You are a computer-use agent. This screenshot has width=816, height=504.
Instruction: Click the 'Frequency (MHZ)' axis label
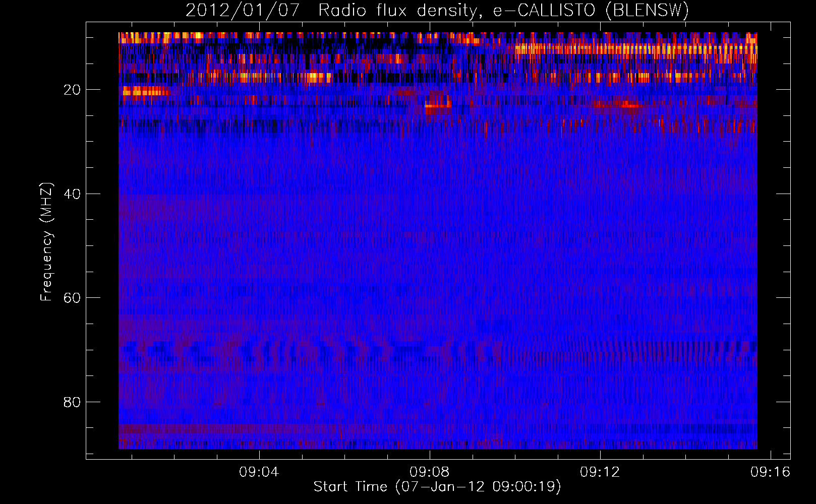(46, 242)
